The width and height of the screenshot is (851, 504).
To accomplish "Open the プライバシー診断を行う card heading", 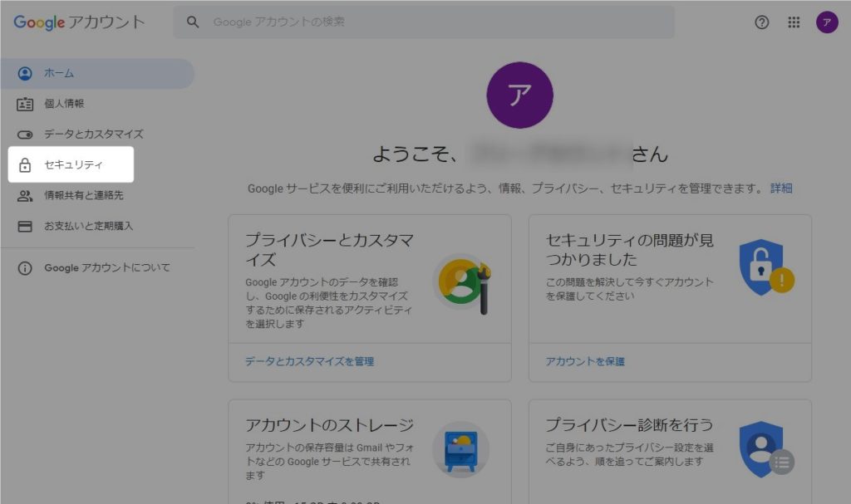I will [628, 425].
